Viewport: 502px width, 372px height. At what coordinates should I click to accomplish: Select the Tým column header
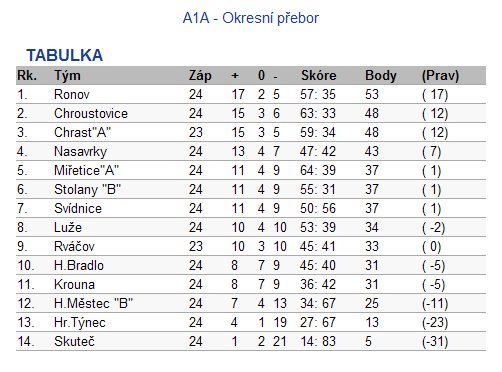[x=67, y=76]
